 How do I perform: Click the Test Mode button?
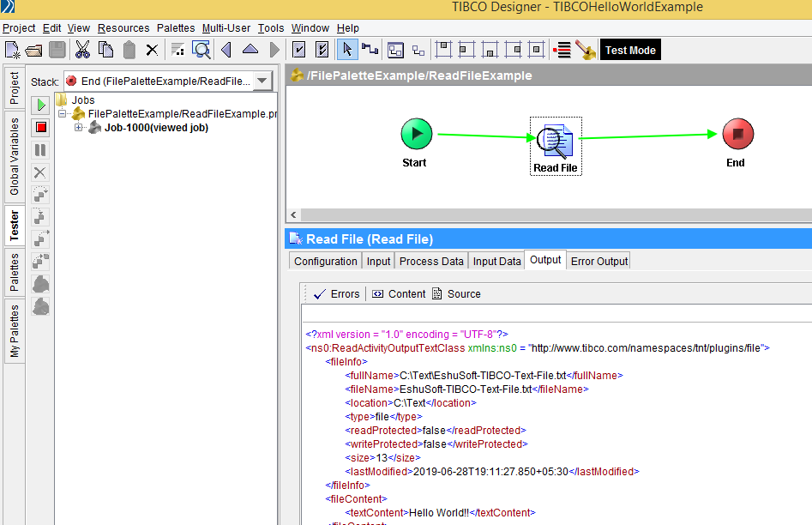tap(630, 51)
